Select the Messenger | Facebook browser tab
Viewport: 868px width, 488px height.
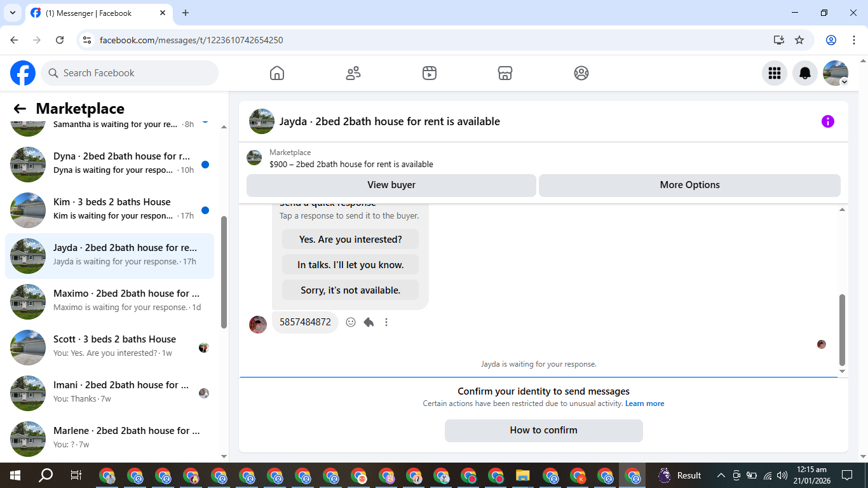98,13
